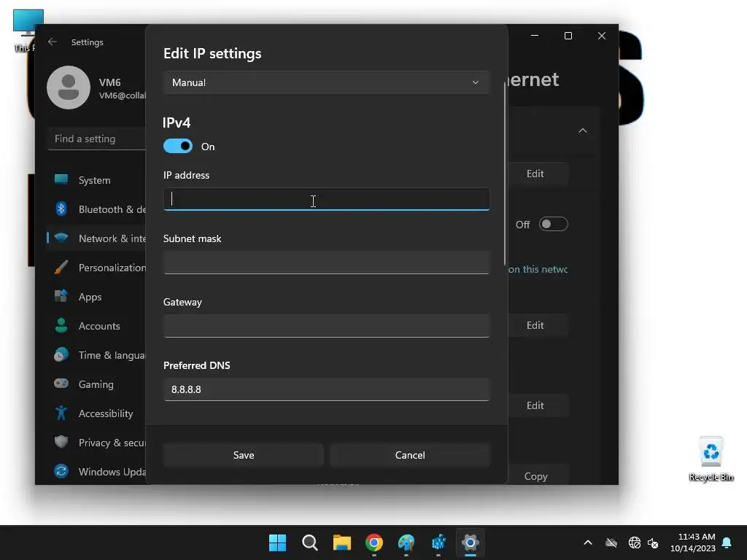
Task: Open the blue cubes app in taskbar
Action: coord(438,542)
